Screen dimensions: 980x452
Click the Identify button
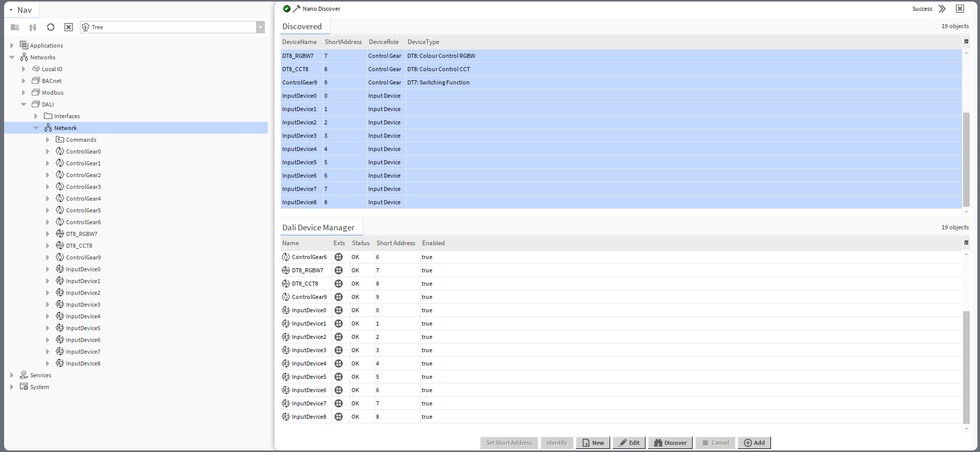coord(556,443)
